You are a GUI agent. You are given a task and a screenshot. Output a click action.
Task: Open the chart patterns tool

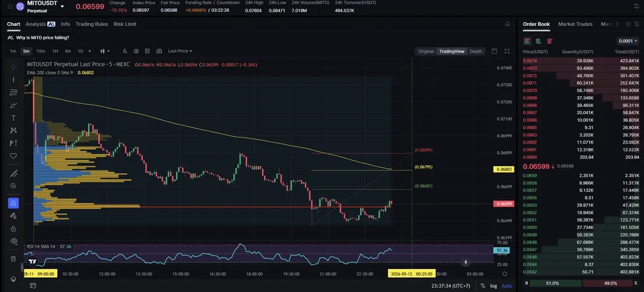pyautogui.click(x=13, y=130)
